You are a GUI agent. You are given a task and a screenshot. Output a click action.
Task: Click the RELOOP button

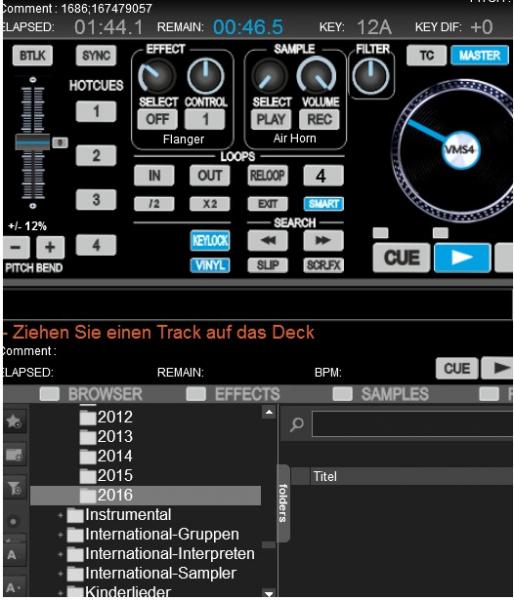(x=268, y=175)
